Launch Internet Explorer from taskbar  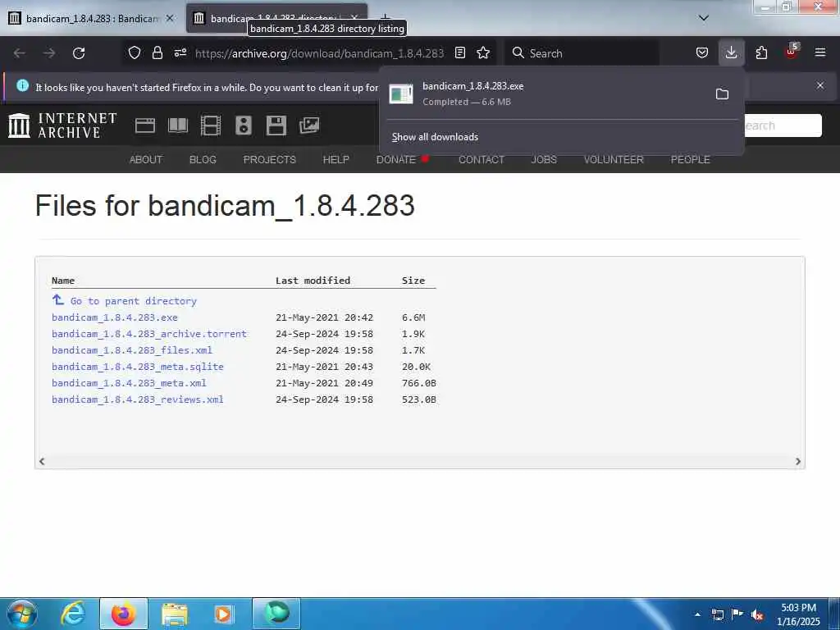[x=73, y=614]
